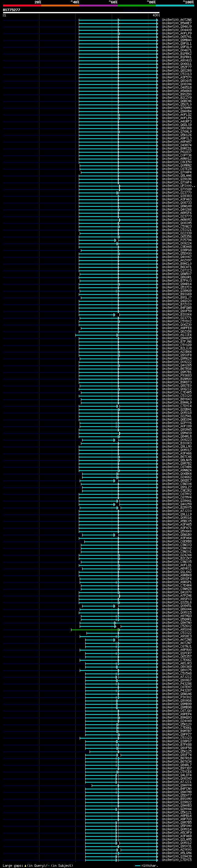Viewport: 197px width, 868px height.
Task: Click the orange ~40% identity color segment
Action: [60, 6]
